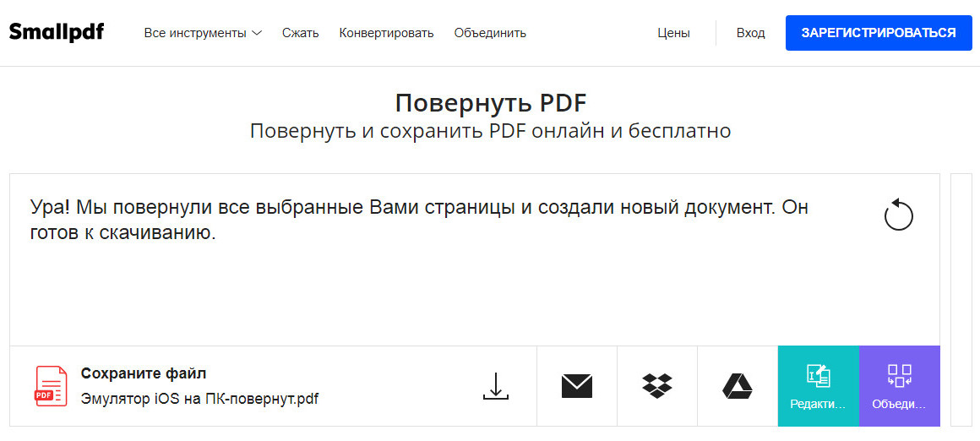This screenshot has width=980, height=441.
Task: Save the file to Google Drive
Action: click(x=738, y=386)
